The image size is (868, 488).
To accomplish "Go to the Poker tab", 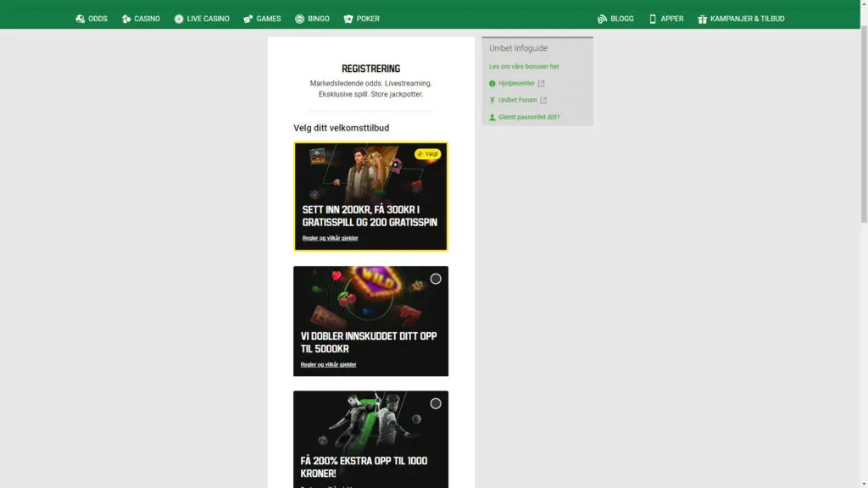I will tap(362, 18).
